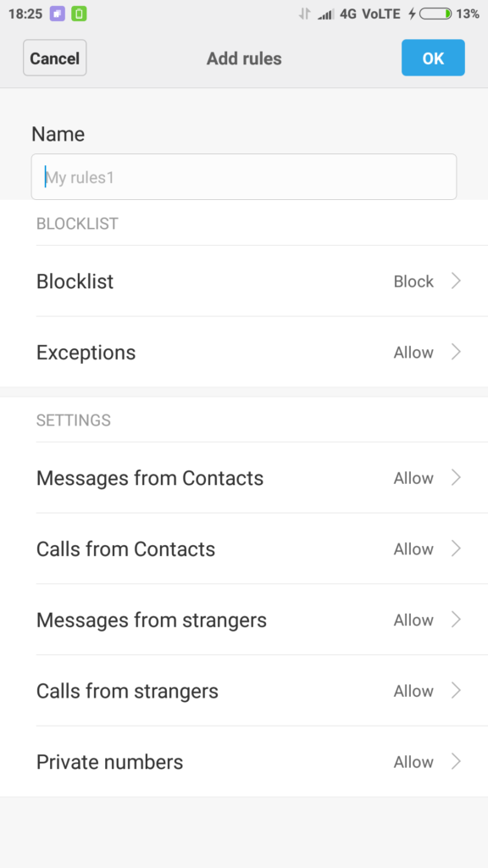
Task: Change Messages from strangers Allow value
Action: (x=413, y=620)
